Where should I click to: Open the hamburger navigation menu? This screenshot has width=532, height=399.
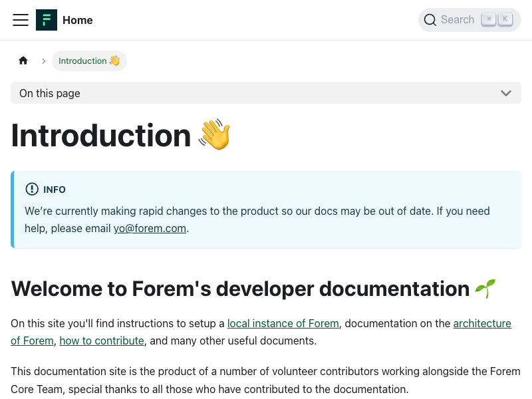[21, 20]
